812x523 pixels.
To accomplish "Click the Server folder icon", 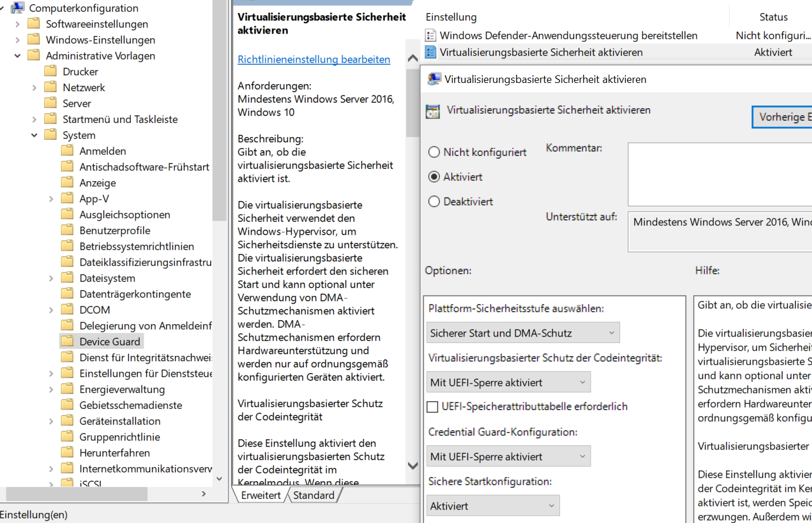I will pyautogui.click(x=51, y=103).
